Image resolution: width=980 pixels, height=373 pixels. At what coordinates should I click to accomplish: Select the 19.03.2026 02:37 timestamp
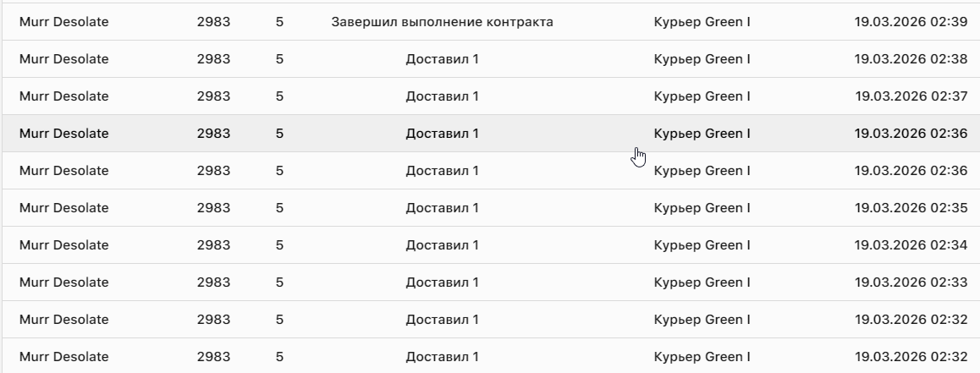click(911, 96)
